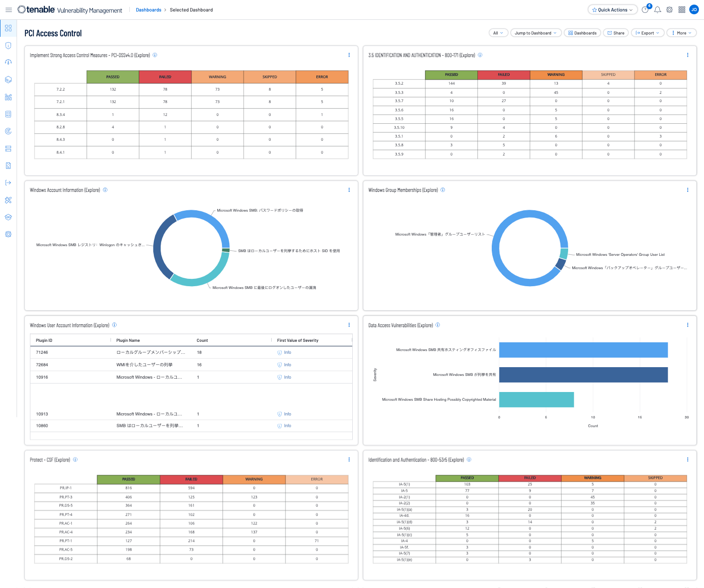Click the Dashboards button
Screen dimensions: 704x588
pos(582,33)
